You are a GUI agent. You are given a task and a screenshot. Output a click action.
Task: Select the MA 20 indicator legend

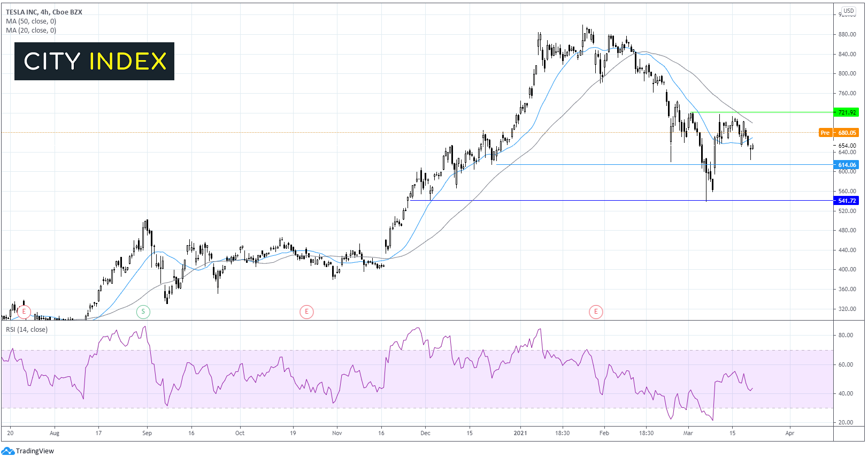(x=31, y=31)
